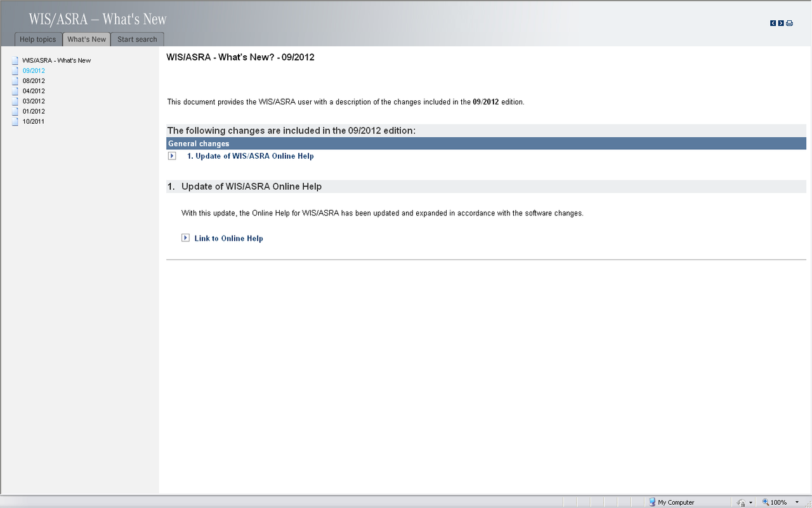Click the document icon next to 10/2011

pos(15,121)
